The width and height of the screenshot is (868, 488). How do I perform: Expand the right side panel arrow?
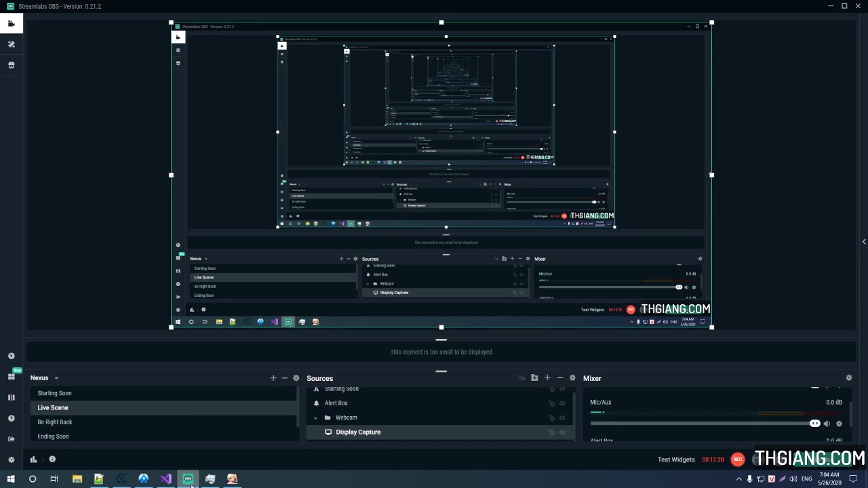pyautogui.click(x=864, y=242)
